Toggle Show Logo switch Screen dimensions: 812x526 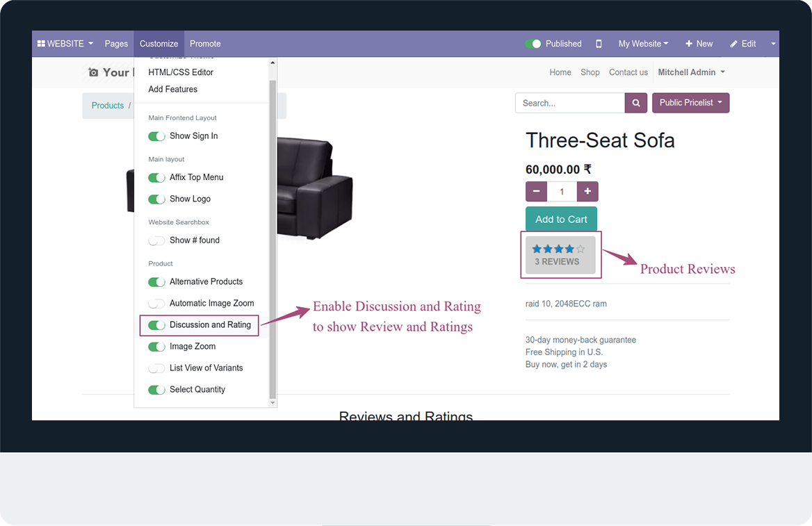click(156, 199)
